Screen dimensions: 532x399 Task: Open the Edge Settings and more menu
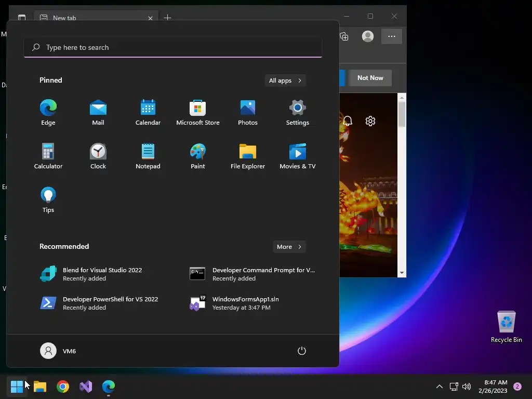[x=392, y=36]
